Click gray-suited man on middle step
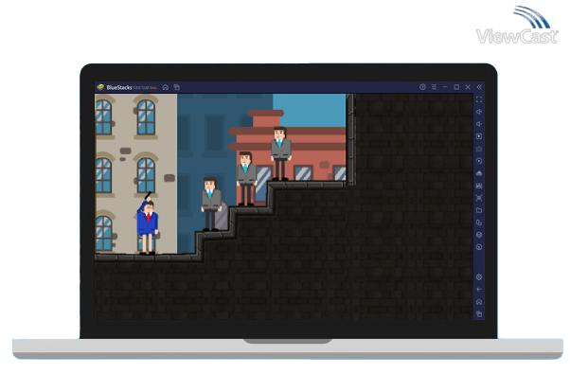Image resolution: width=570 pixels, height=392 pixels. point(246,179)
